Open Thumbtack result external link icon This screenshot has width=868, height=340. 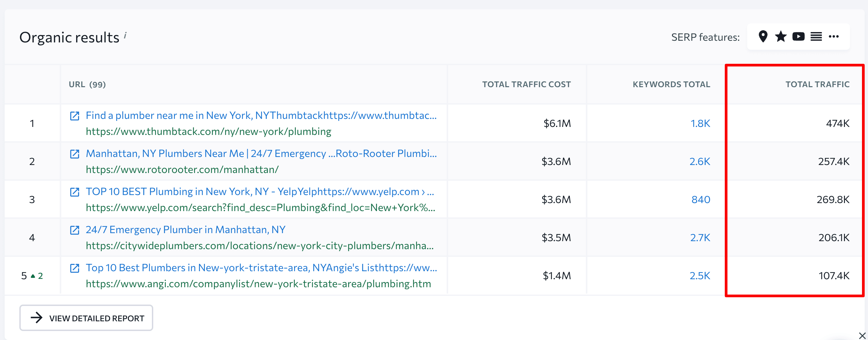74,116
